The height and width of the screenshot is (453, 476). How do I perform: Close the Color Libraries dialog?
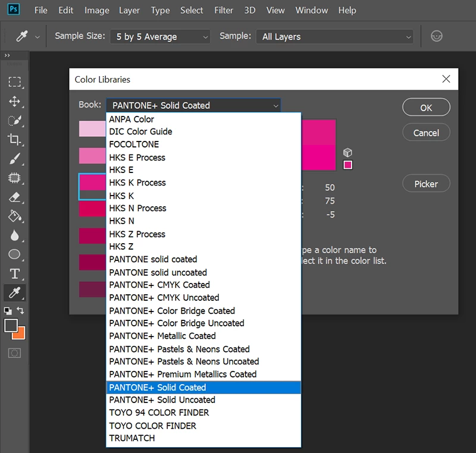(x=446, y=79)
